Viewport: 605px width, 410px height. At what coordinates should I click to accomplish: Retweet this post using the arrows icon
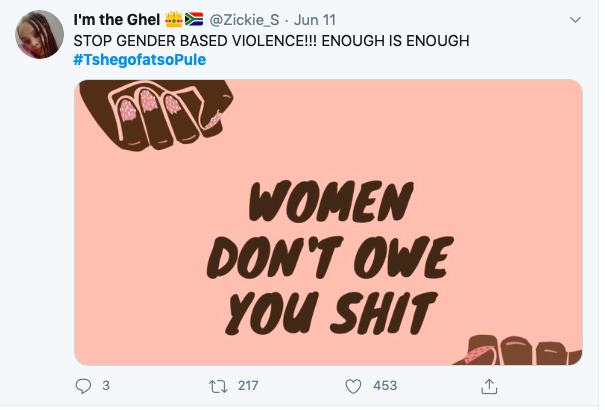218,386
